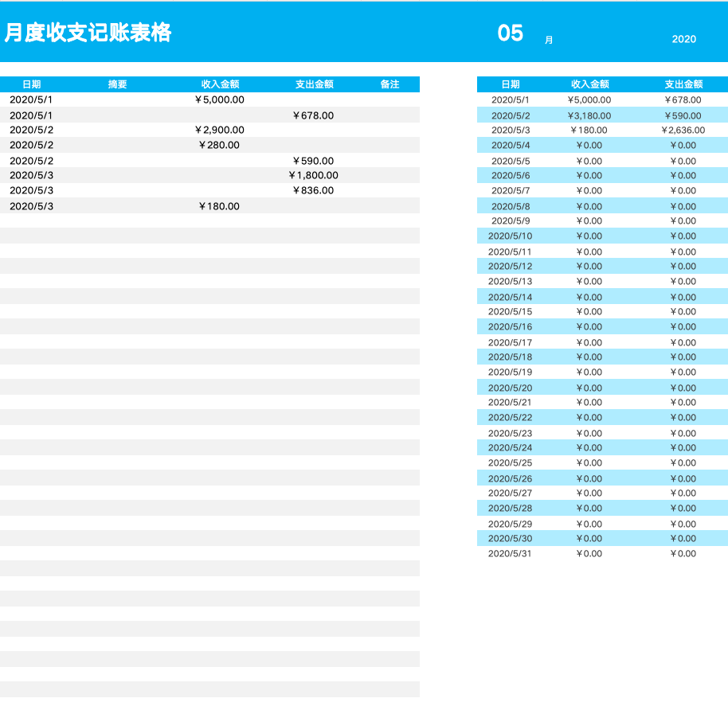Select summary date 2020/5/28
This screenshot has height=706, width=728.
(x=511, y=509)
